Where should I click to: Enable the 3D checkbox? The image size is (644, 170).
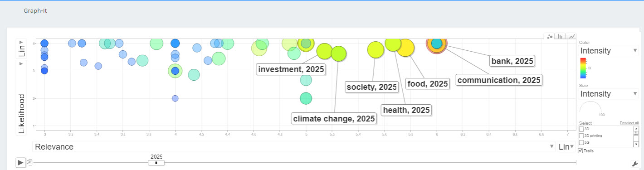click(581, 129)
